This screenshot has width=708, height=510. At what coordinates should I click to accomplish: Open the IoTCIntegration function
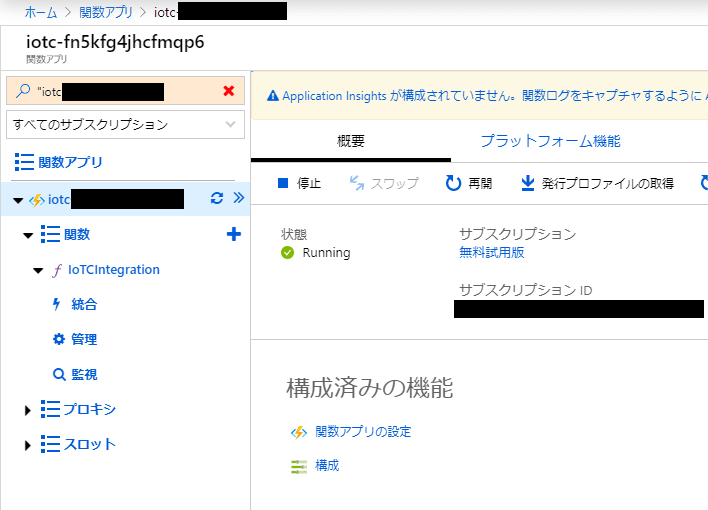click(x=114, y=270)
